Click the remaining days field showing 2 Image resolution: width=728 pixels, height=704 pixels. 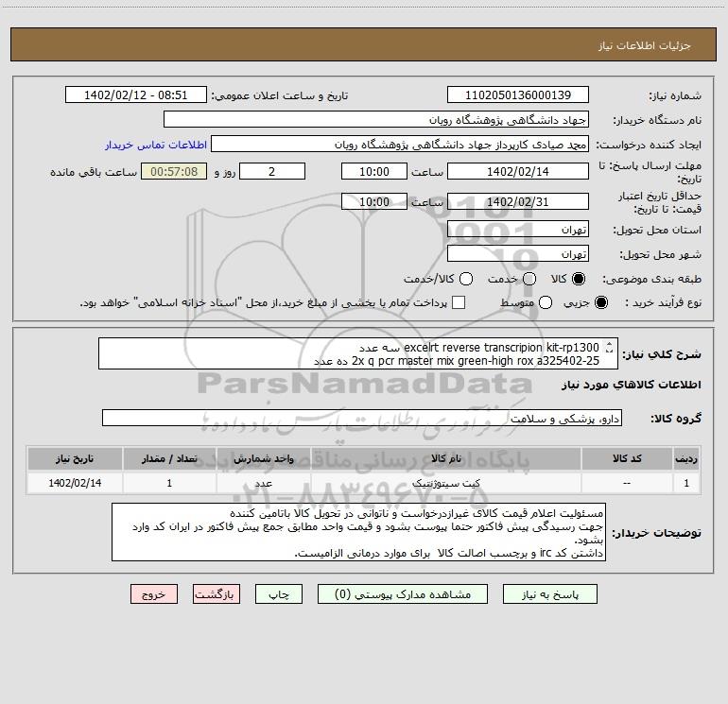click(x=272, y=171)
